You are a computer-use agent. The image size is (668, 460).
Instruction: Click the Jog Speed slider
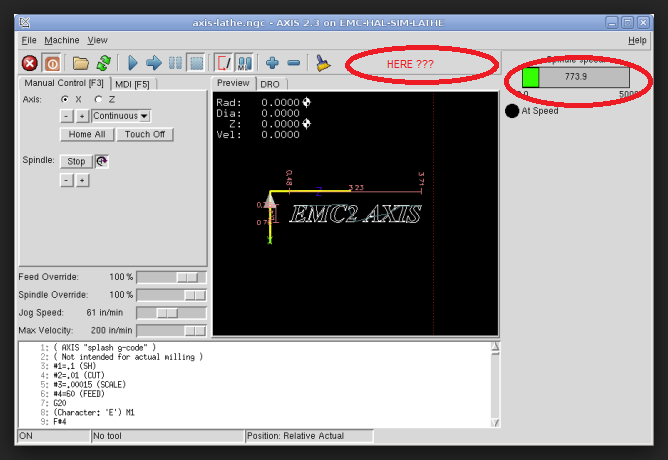171,313
